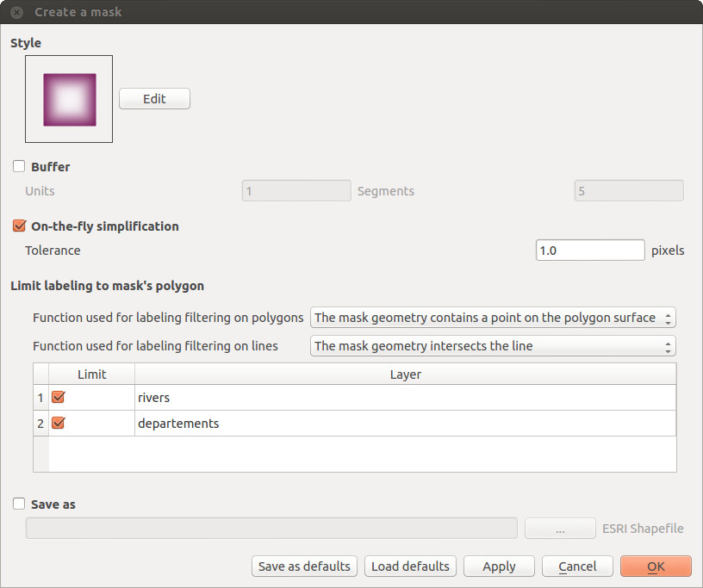Uncheck the limit checkbox for rivers layer

click(59, 397)
